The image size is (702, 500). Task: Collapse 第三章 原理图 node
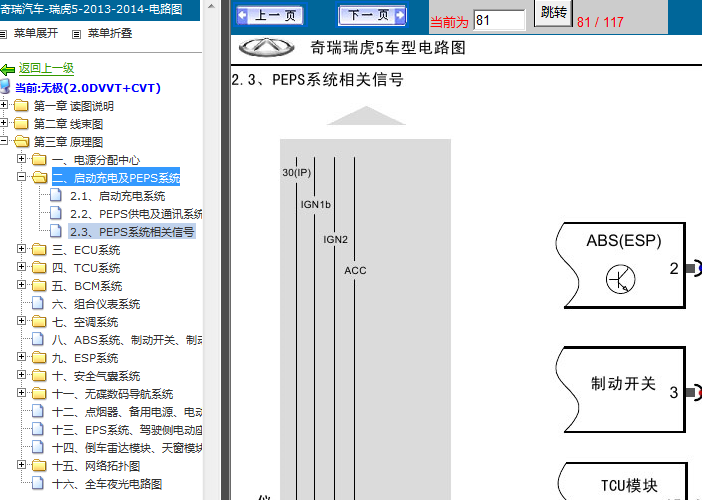click(x=4, y=141)
